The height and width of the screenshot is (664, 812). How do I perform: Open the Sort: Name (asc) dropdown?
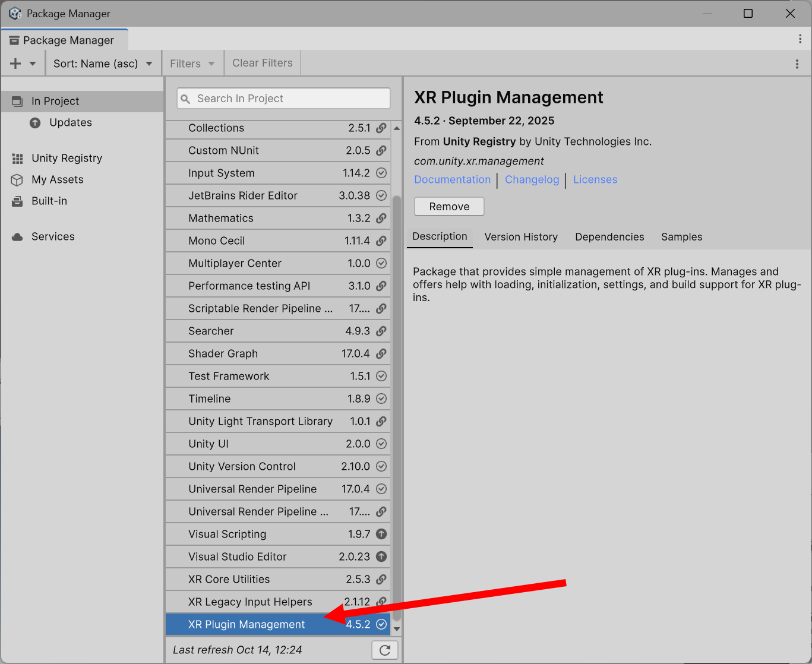pyautogui.click(x=103, y=64)
